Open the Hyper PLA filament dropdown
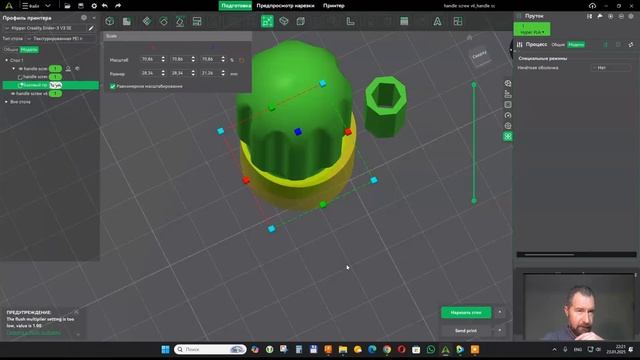The width and height of the screenshot is (640, 360). click(x=532, y=29)
